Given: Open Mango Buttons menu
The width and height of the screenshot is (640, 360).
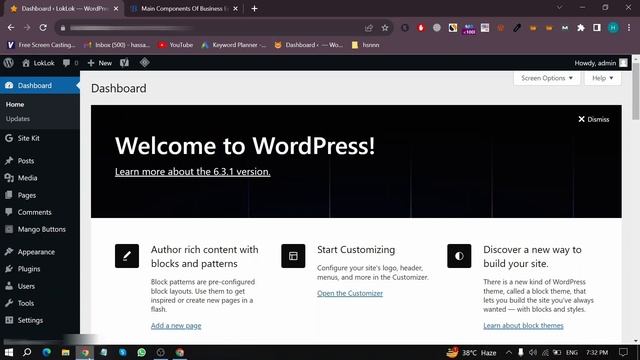Looking at the screenshot, I should coord(40,229).
